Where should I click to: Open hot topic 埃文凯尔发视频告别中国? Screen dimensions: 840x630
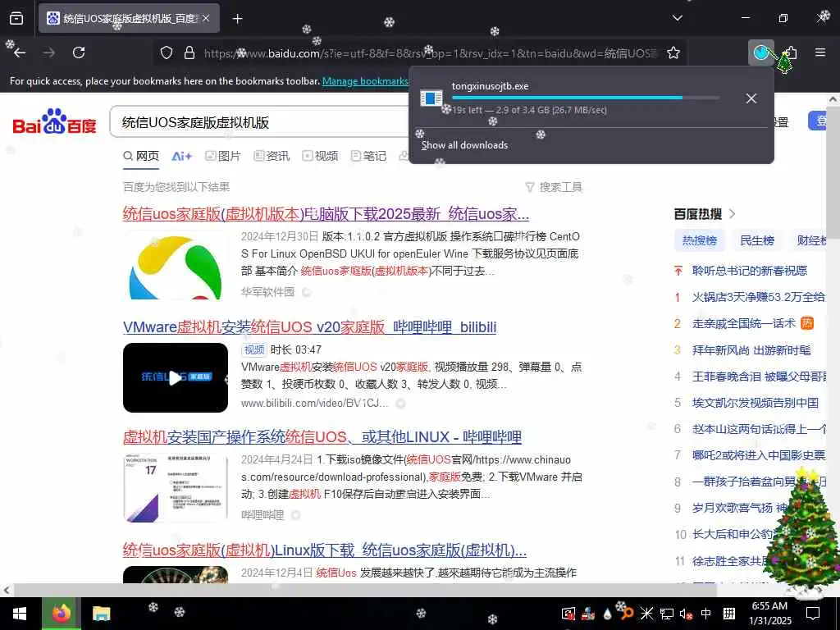pos(756,403)
